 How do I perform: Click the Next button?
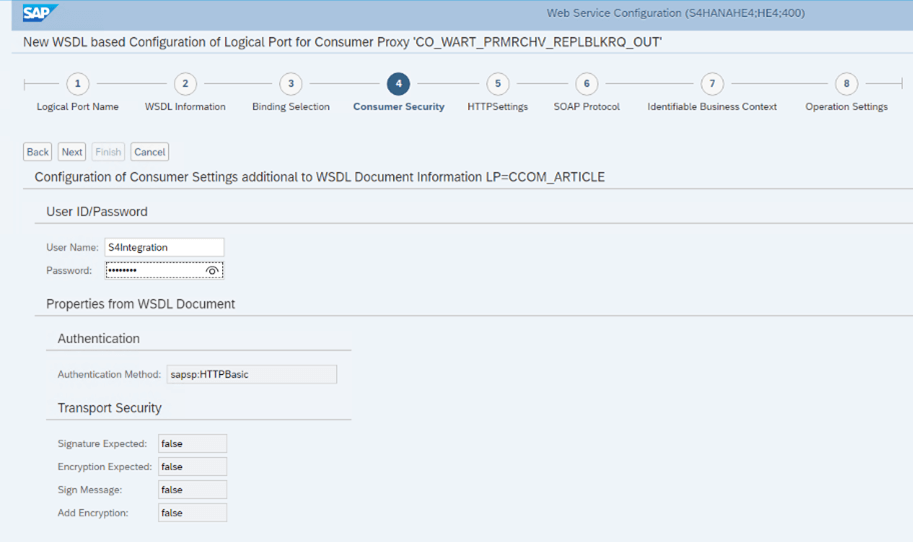[72, 152]
